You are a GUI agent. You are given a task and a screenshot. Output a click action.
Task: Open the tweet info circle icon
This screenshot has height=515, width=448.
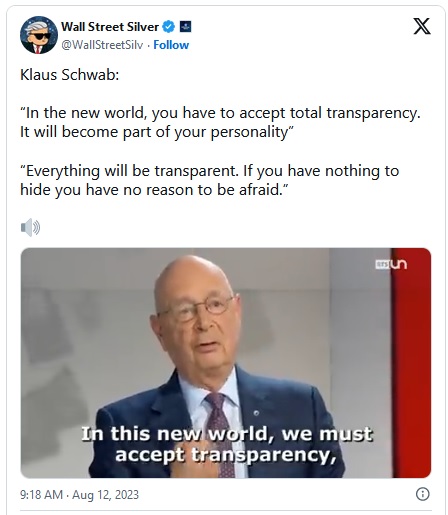[x=422, y=494]
